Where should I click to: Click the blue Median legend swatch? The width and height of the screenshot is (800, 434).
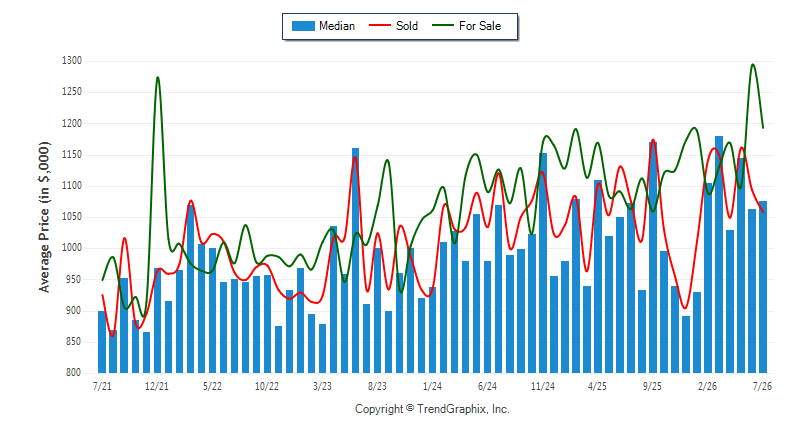point(303,26)
